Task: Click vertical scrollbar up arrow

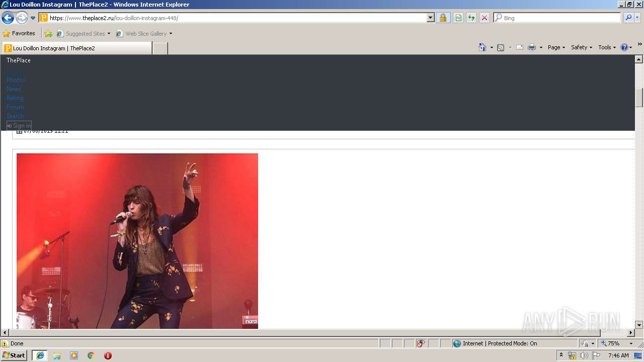Action: [639, 59]
